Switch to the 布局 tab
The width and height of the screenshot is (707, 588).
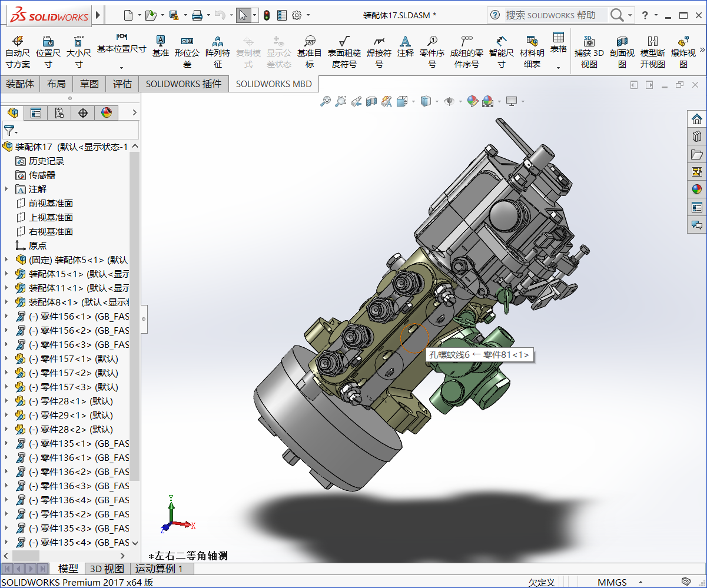57,84
